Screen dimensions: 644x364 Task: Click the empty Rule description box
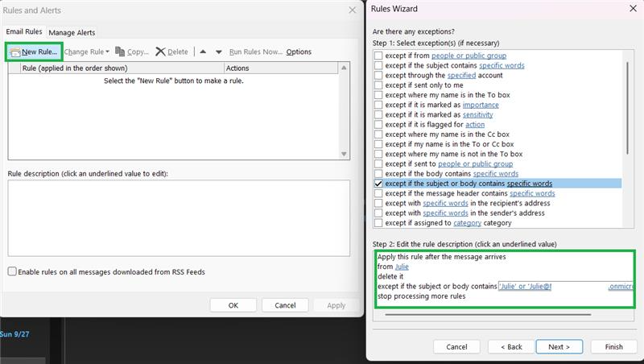tap(179, 218)
